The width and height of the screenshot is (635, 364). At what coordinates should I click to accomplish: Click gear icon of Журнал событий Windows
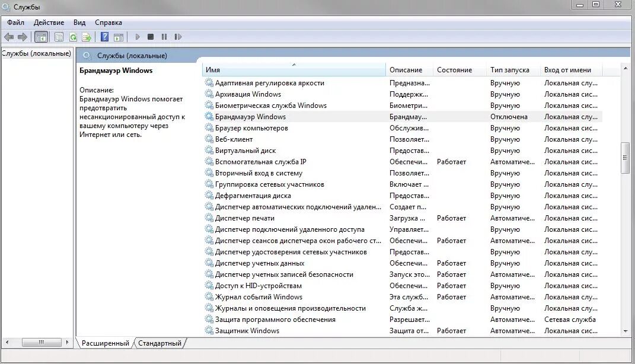tap(209, 296)
